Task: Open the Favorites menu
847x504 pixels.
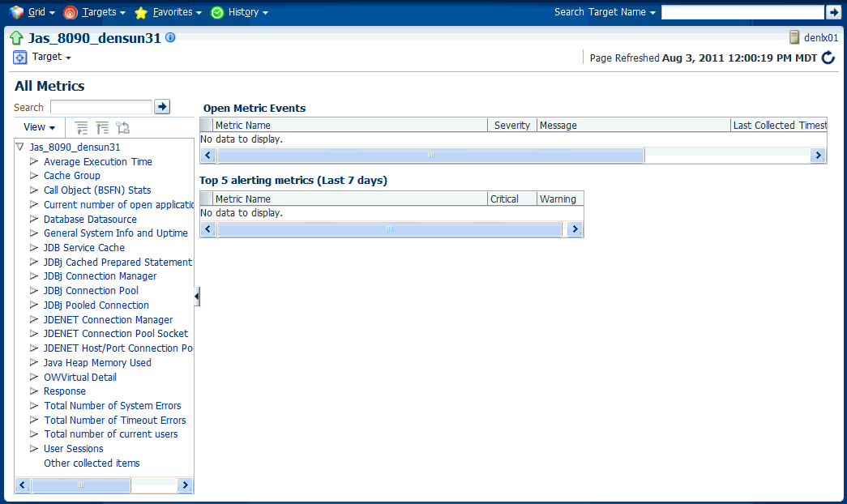Action: (x=177, y=12)
